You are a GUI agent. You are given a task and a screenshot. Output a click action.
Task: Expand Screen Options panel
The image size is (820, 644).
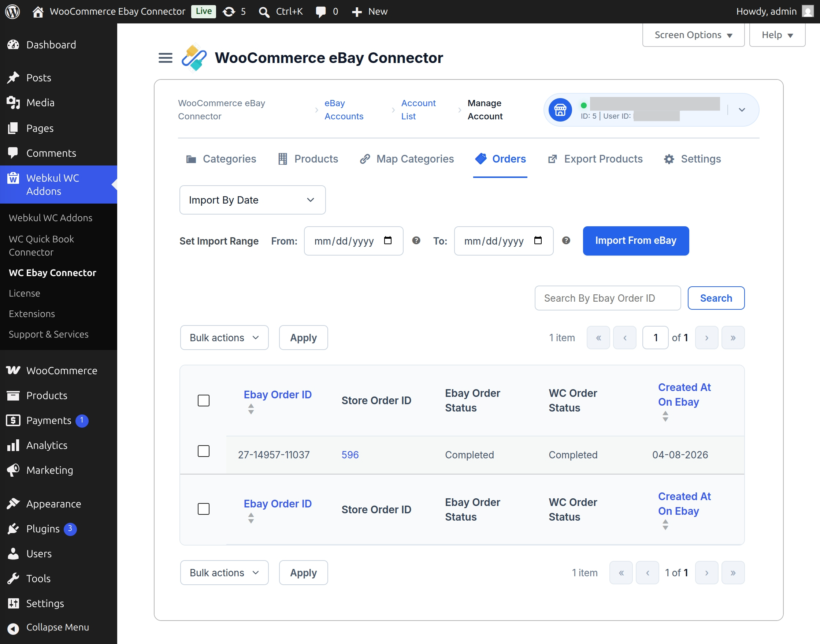point(693,35)
